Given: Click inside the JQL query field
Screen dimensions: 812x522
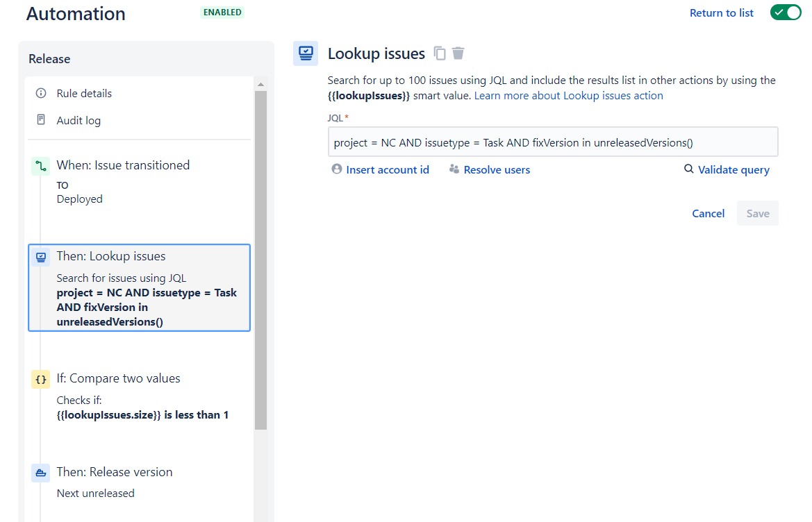Looking at the screenshot, I should (x=552, y=142).
